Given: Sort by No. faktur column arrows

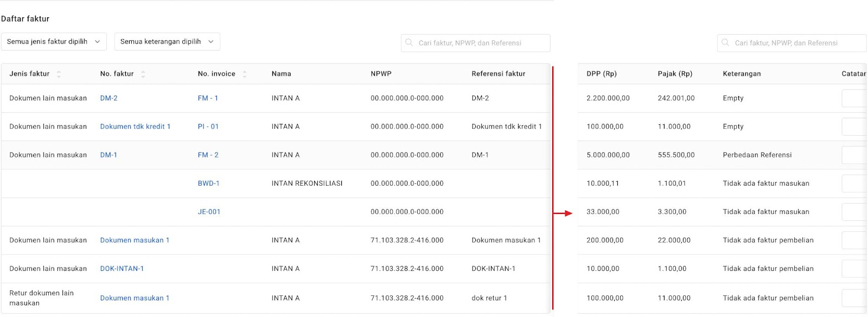Looking at the screenshot, I should 143,74.
